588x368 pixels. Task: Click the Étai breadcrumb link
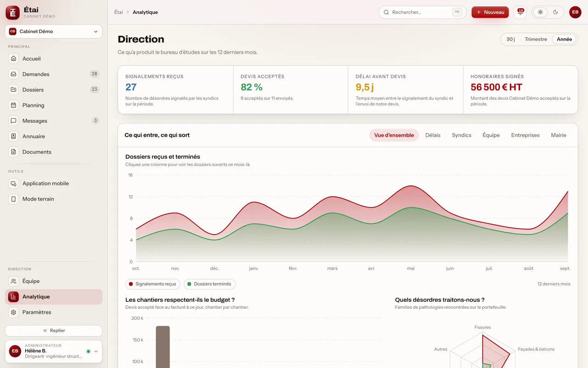[119, 12]
